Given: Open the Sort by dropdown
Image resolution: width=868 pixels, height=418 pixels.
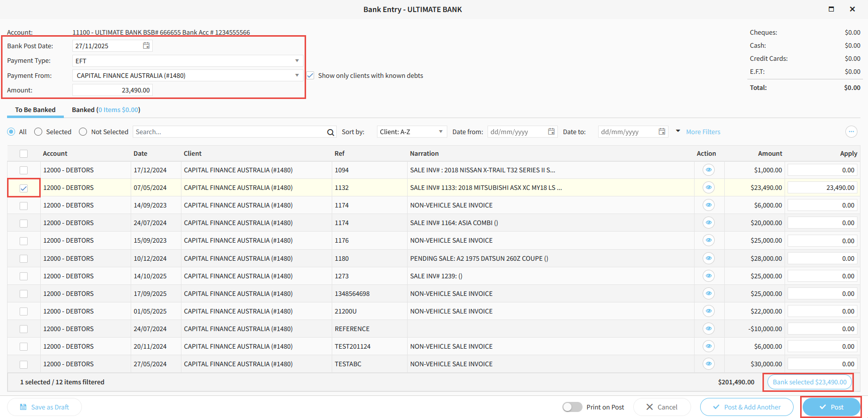Looking at the screenshot, I should (412, 132).
